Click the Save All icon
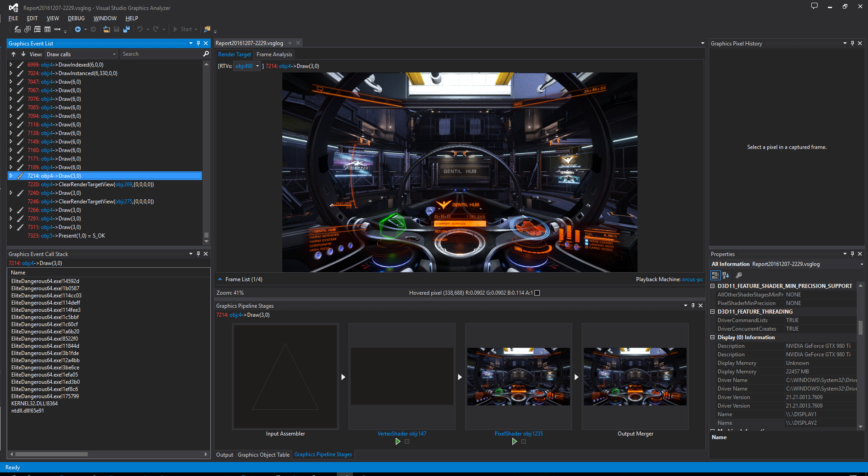This screenshot has width=868, height=476. pos(127,29)
